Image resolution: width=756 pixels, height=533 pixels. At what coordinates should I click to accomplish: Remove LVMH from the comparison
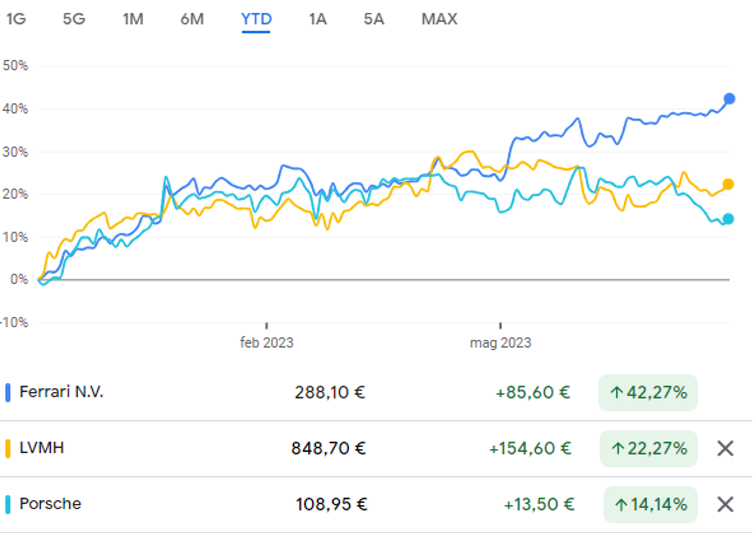725,448
